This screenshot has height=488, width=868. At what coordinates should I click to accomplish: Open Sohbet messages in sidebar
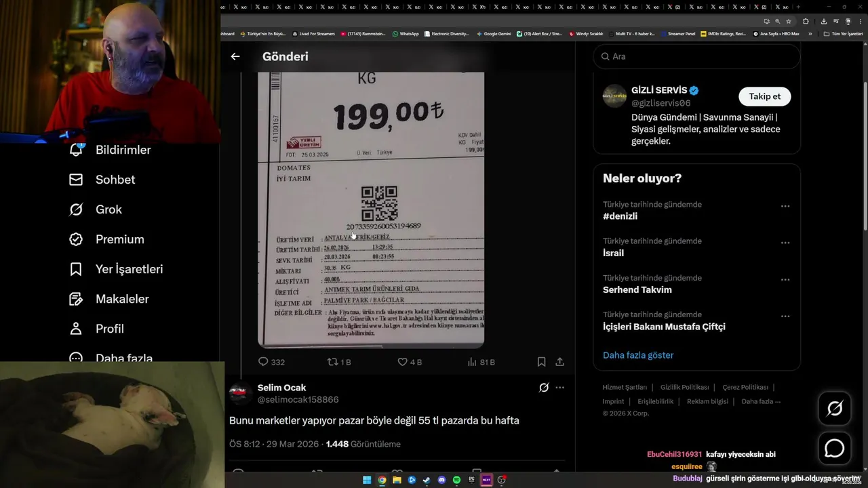[102, 180]
